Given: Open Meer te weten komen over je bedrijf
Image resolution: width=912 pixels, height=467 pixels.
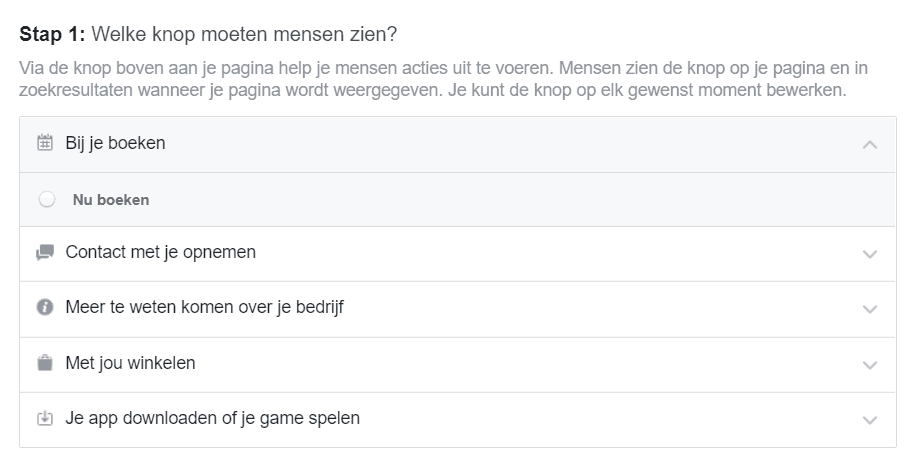Looking at the screenshot, I should pyautogui.click(x=458, y=309).
